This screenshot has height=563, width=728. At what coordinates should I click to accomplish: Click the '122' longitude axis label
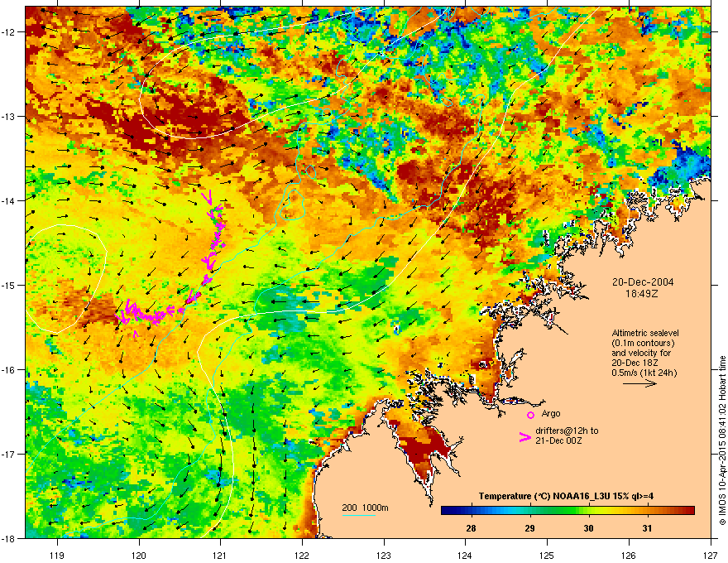(x=302, y=555)
